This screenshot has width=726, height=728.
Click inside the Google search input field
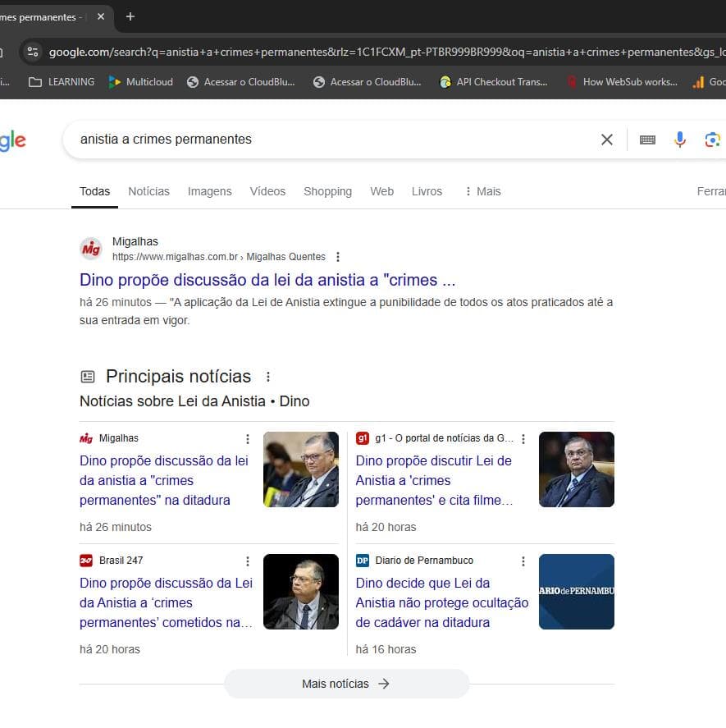pyautogui.click(x=328, y=140)
